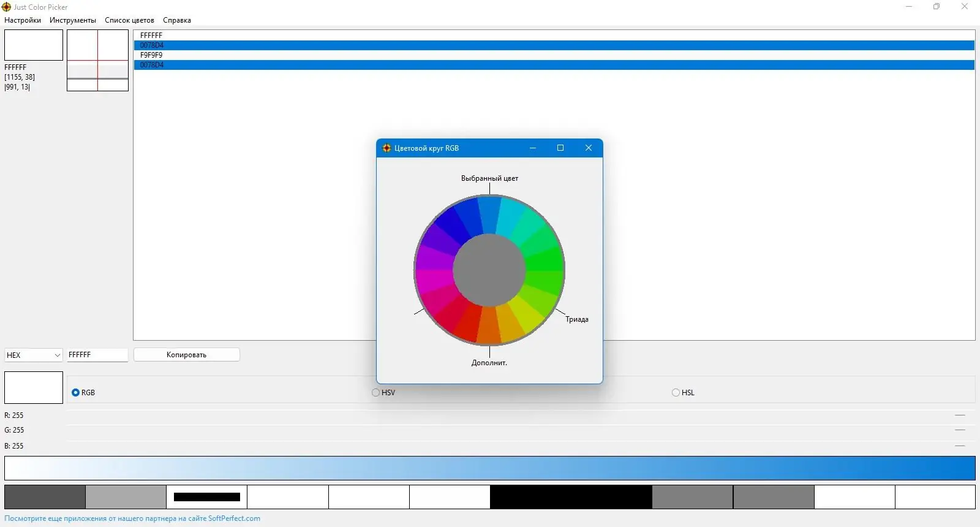Select the 0078D4 row directly under F9F9F9
The image size is (980, 527).
[x=554, y=65]
